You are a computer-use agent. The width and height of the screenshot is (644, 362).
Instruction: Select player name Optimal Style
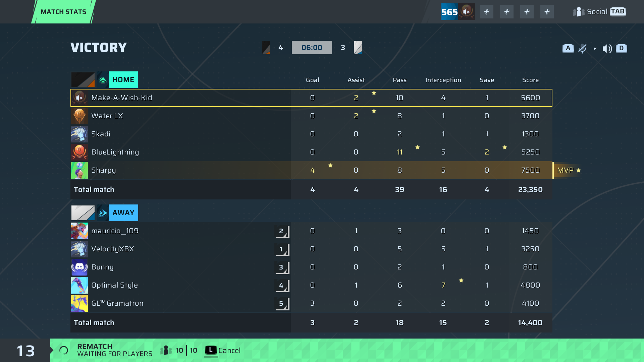pyautogui.click(x=114, y=285)
